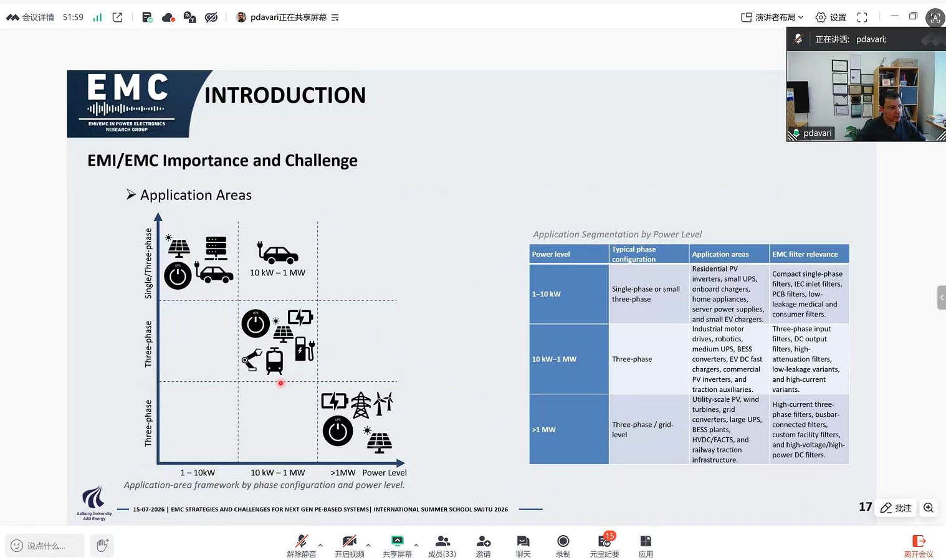
Task: Expand share options arrow beside 共享屏幕
Action: pyautogui.click(x=416, y=545)
